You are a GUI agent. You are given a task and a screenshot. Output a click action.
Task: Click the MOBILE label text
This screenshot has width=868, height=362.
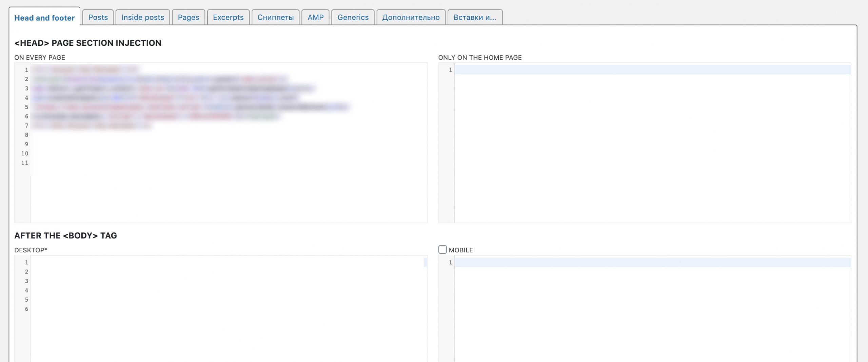pyautogui.click(x=460, y=250)
